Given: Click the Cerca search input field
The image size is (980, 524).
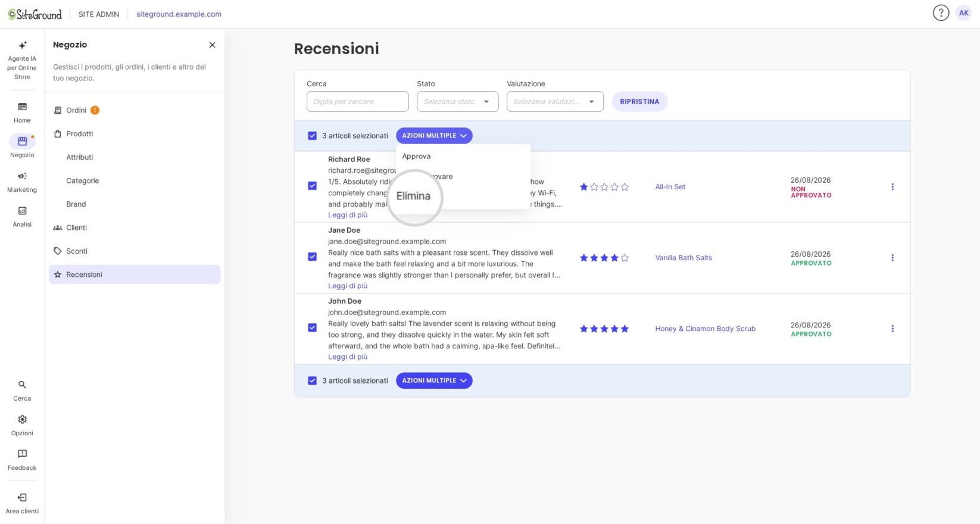Looking at the screenshot, I should [x=358, y=101].
